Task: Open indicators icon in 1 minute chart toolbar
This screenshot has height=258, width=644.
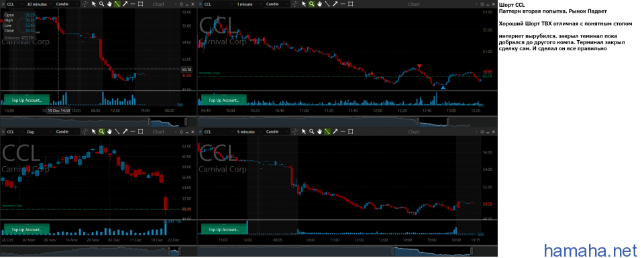Action: pyautogui.click(x=295, y=4)
